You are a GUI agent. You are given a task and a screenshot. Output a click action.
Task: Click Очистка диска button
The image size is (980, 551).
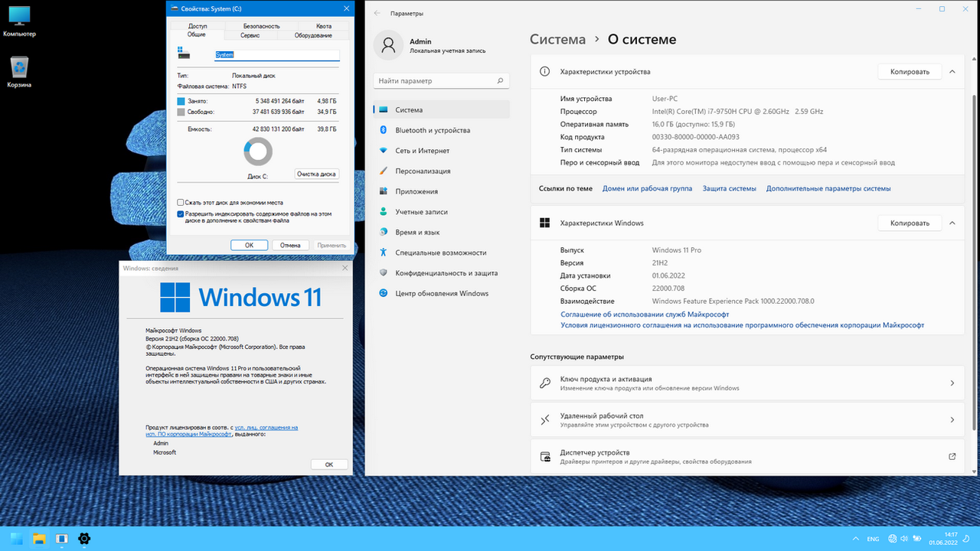(x=317, y=174)
